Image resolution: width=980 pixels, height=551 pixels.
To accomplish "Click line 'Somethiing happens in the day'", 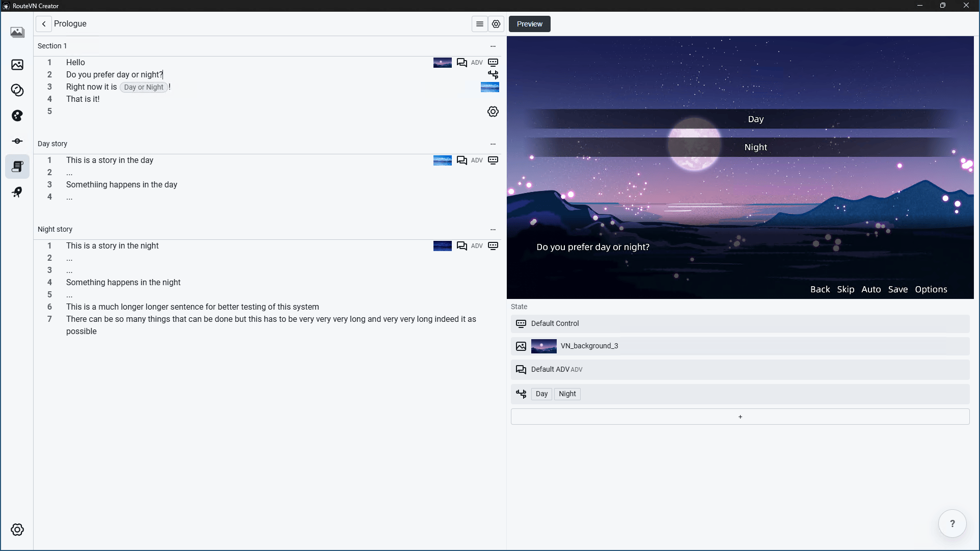I will point(122,185).
